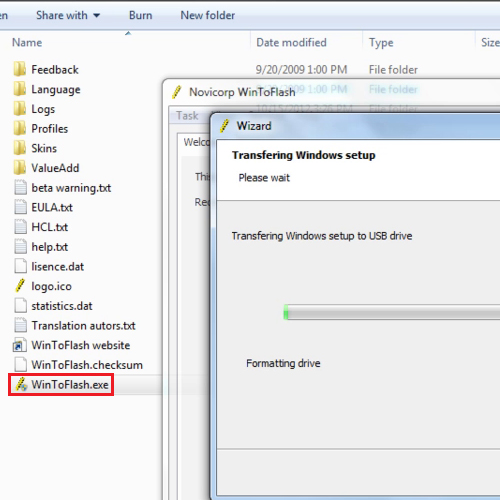Click the Wizard window pencil icon

click(225, 126)
